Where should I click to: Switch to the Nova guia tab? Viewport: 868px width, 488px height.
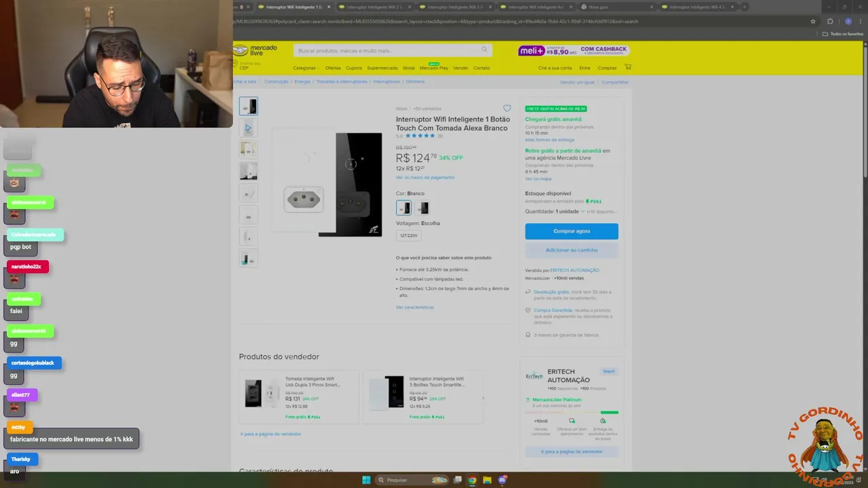pyautogui.click(x=616, y=7)
